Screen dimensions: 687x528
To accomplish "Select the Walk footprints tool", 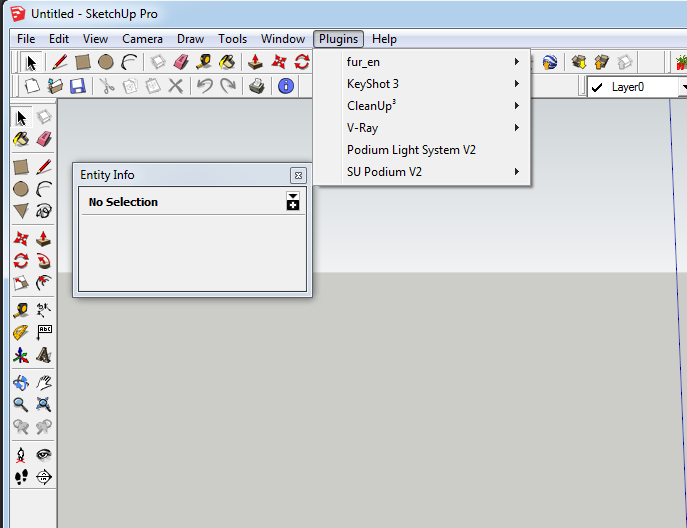I will (21, 477).
